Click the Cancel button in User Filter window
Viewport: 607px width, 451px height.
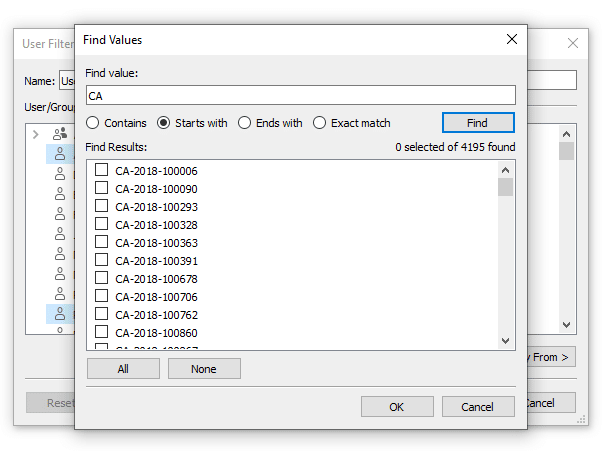[x=551, y=403]
